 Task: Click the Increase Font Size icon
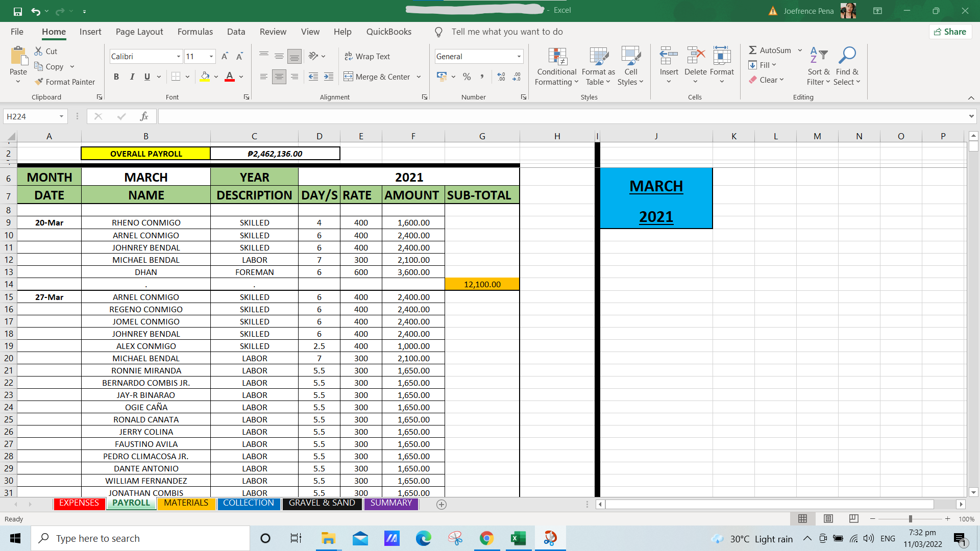point(225,56)
